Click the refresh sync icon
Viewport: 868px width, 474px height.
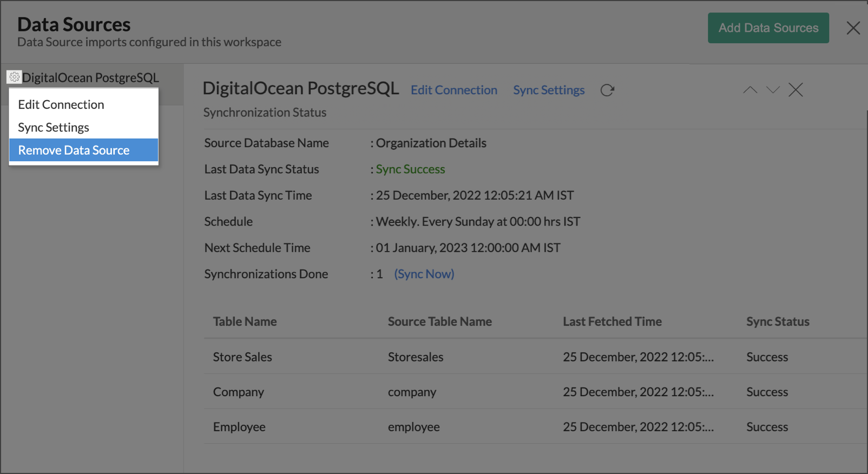[x=607, y=90]
